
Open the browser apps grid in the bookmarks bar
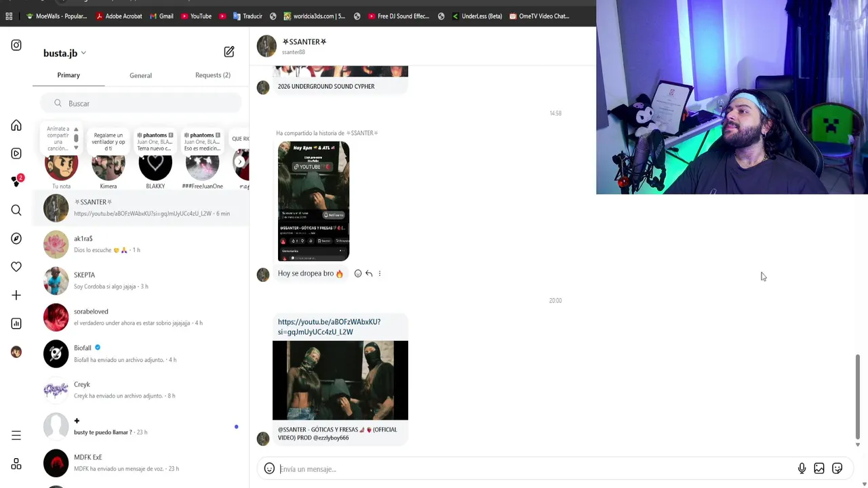(9, 16)
